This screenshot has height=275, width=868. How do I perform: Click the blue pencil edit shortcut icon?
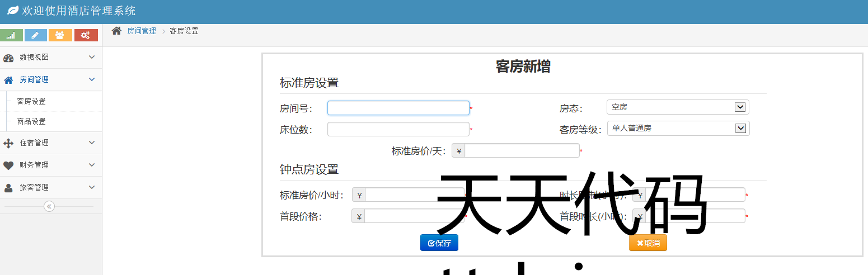click(36, 35)
